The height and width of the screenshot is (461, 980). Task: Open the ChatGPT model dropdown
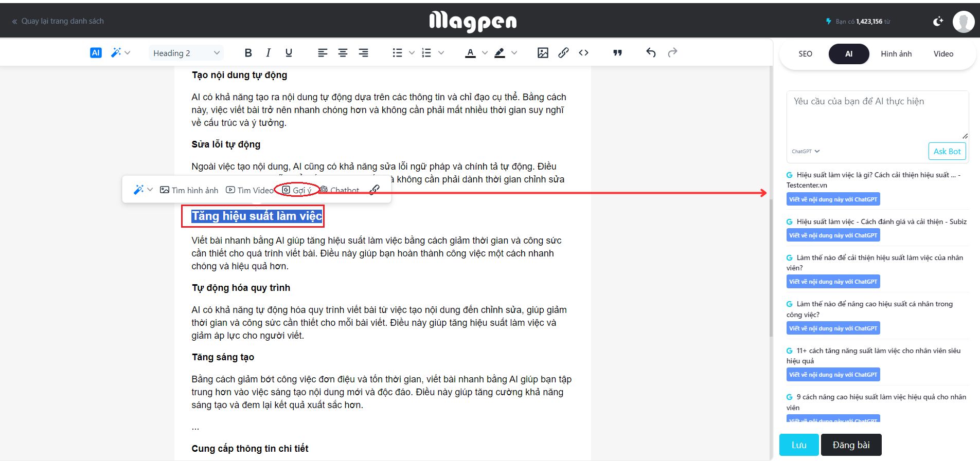click(x=806, y=151)
